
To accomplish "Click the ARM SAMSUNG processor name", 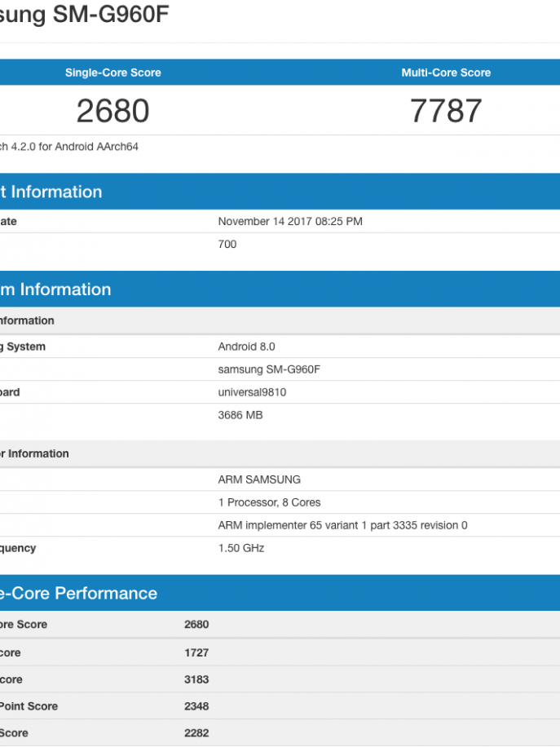I will pyautogui.click(x=259, y=480).
